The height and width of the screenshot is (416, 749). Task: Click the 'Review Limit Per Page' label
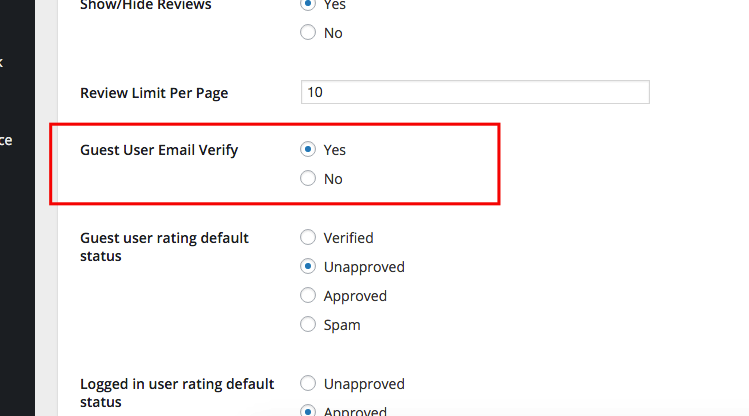(x=154, y=93)
